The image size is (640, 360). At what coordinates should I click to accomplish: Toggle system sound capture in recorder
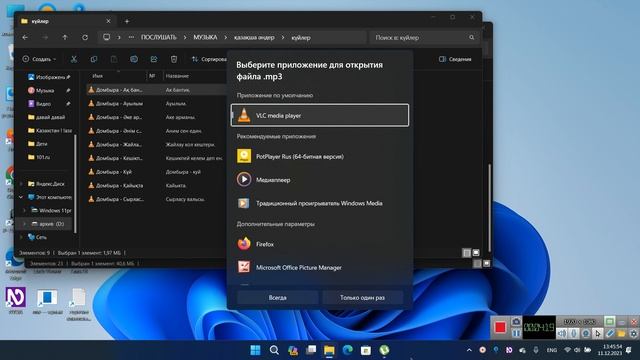coord(562,334)
